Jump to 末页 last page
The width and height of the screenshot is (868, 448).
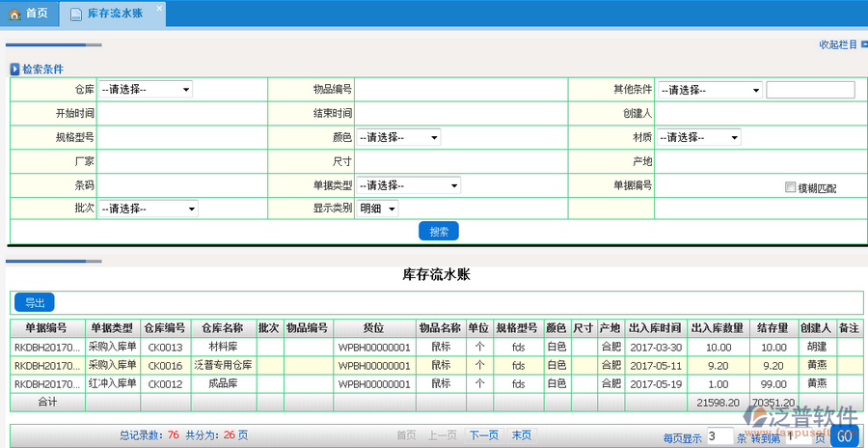pyautogui.click(x=521, y=435)
